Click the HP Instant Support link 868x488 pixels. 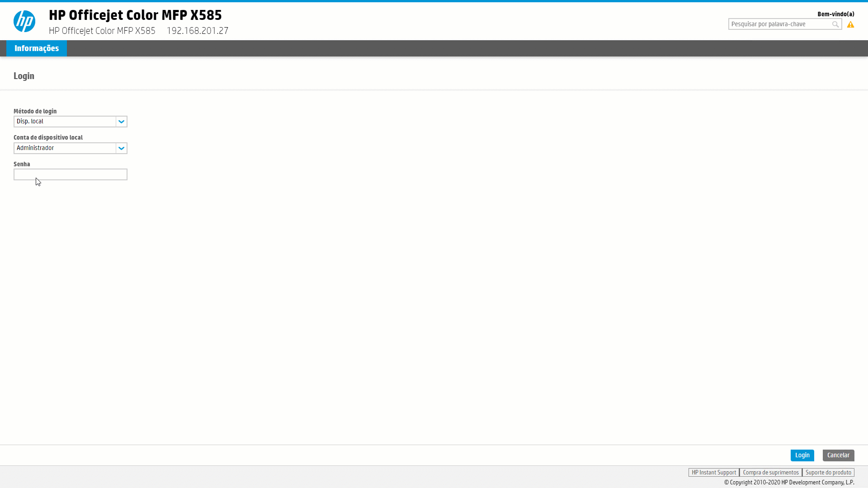713,472
